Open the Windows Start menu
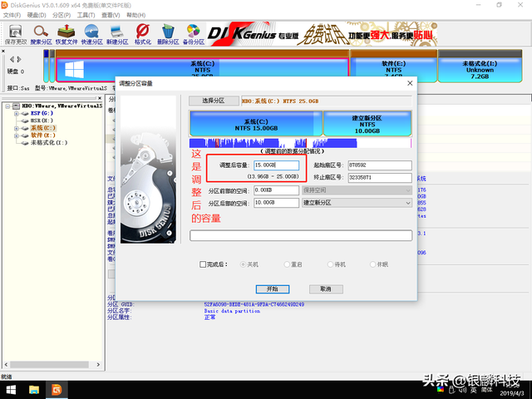The width and height of the screenshot is (532, 399). pyautogui.click(x=11, y=390)
